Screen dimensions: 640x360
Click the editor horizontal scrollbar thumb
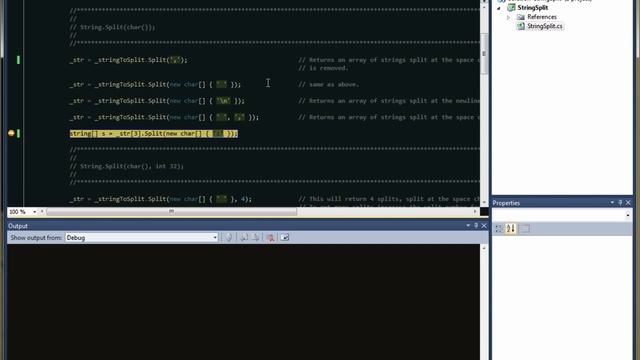click(171, 211)
